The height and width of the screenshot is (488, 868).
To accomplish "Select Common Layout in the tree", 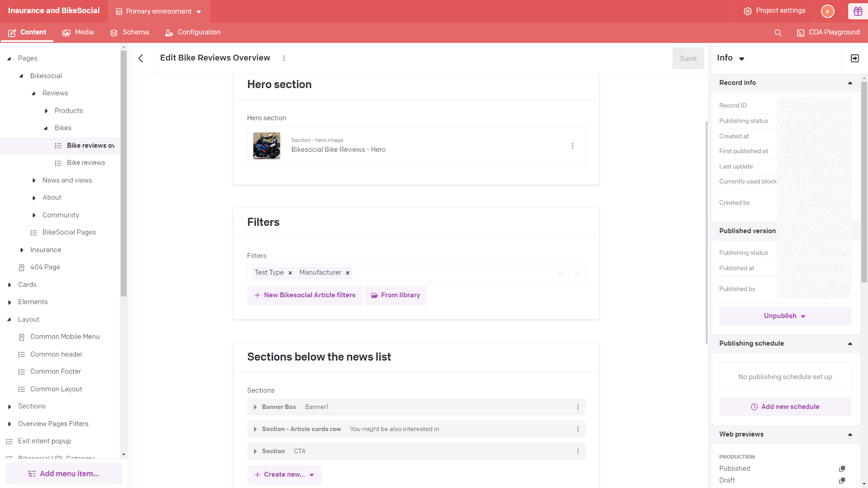I will (56, 389).
